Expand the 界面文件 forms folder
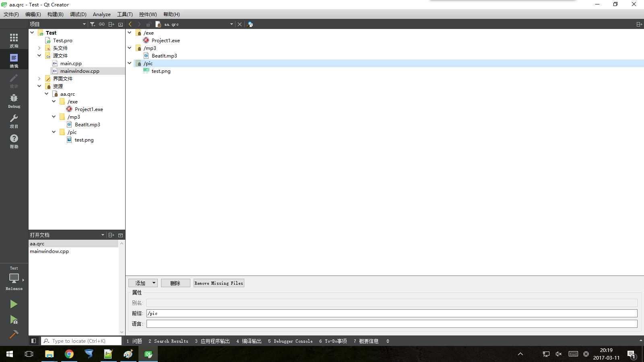This screenshot has height=362, width=644. pos(39,78)
